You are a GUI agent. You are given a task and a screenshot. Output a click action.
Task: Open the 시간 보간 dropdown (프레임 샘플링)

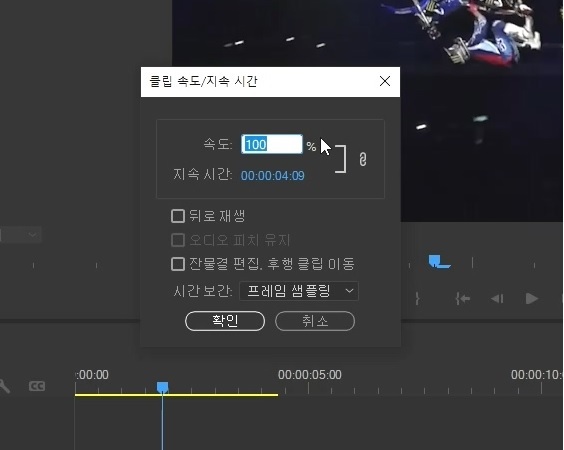click(299, 291)
